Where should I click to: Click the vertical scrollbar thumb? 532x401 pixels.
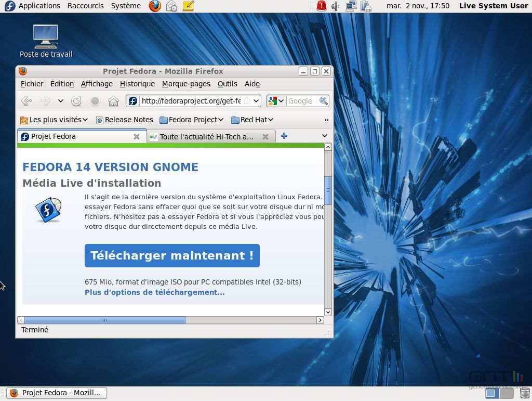click(328, 190)
